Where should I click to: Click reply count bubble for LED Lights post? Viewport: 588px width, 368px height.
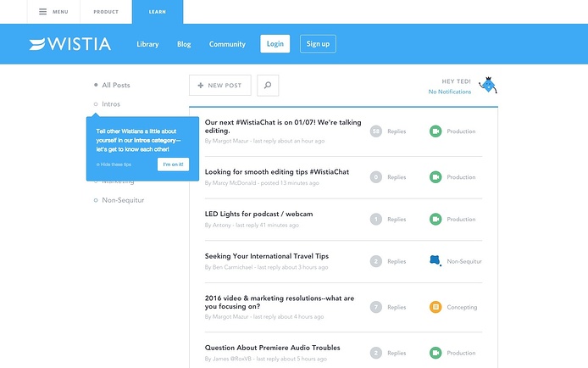click(375, 219)
